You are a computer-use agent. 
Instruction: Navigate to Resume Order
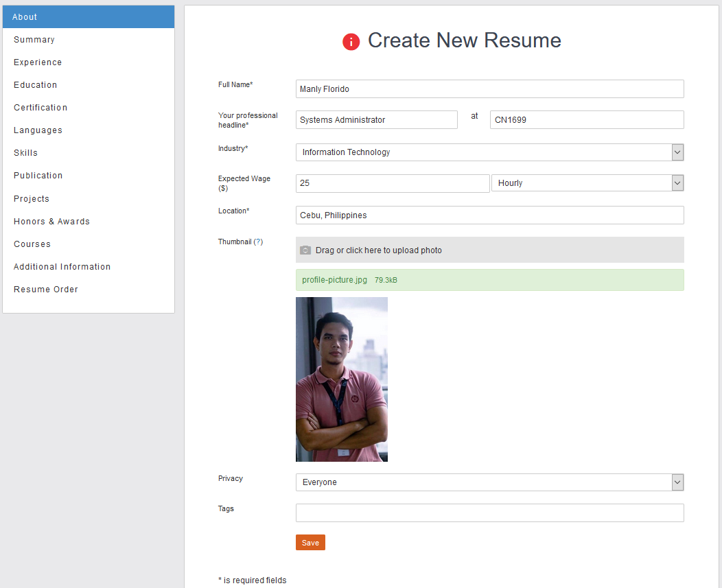coord(46,290)
